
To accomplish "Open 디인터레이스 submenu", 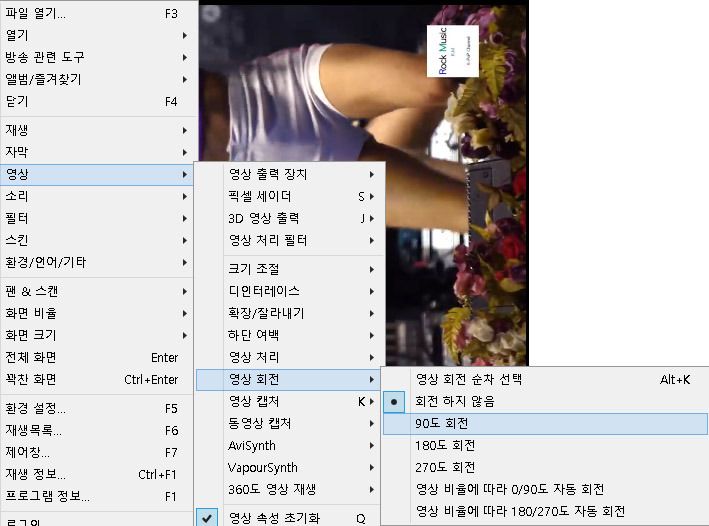I will (x=290, y=291).
